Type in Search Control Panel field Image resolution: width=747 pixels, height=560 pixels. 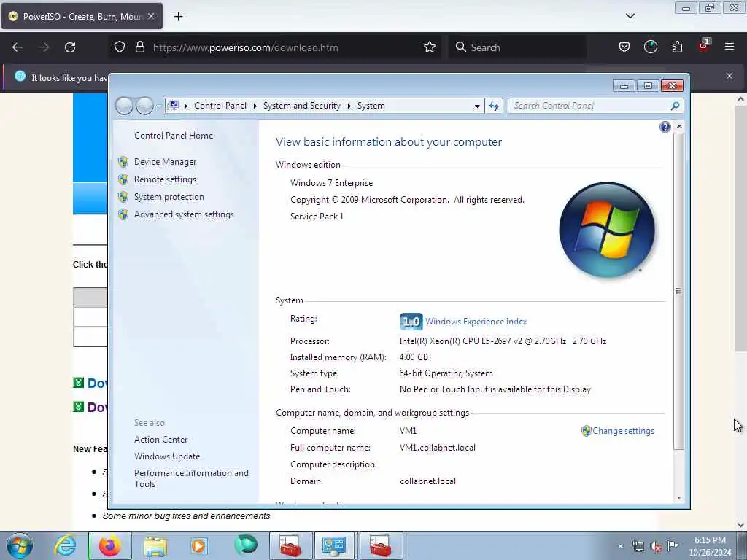click(589, 106)
